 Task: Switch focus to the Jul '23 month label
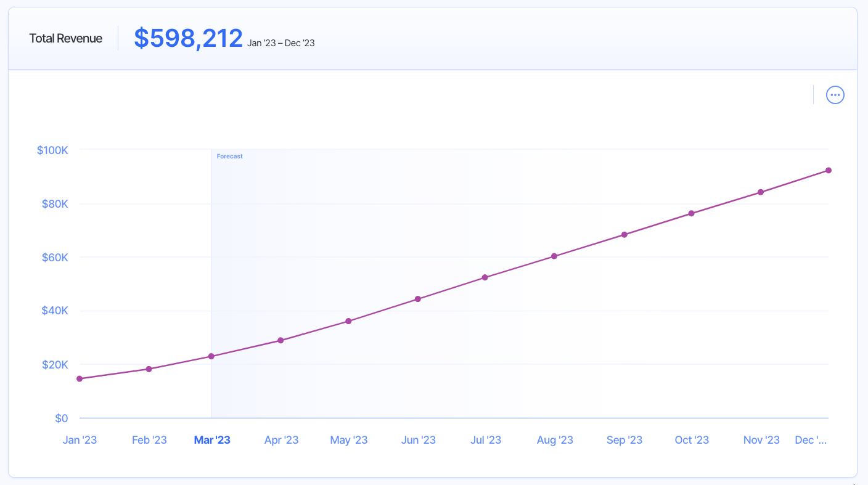pyautogui.click(x=486, y=439)
